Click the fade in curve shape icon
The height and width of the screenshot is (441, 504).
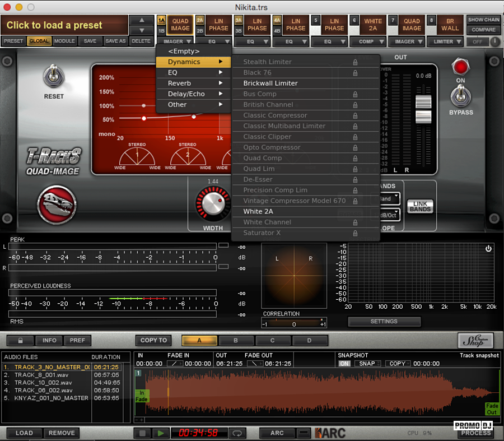click(175, 364)
